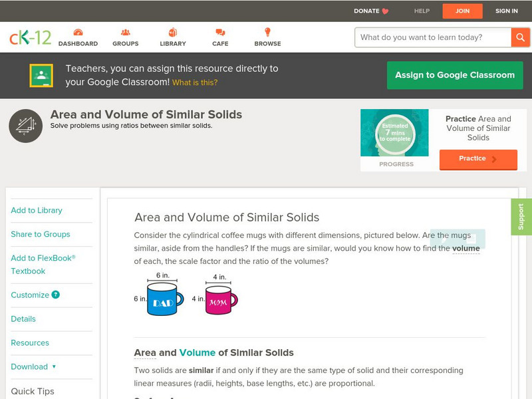Open the Help menu item
Screen dimensions: 532x399
(x=422, y=11)
